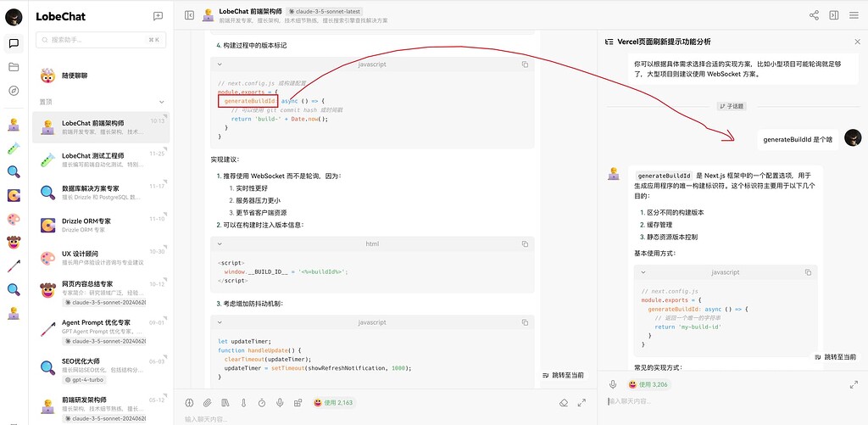
Task: Select the cowboy face agent in the icon rail
Action: 14,242
